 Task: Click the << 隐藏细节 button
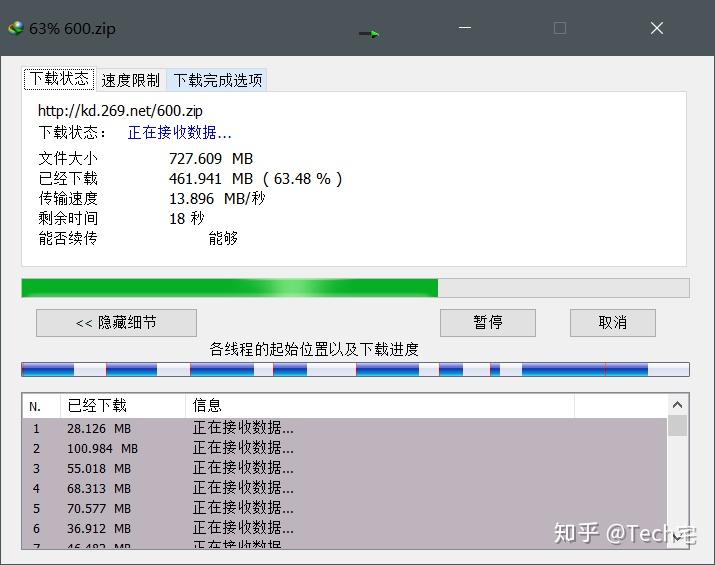click(x=116, y=323)
